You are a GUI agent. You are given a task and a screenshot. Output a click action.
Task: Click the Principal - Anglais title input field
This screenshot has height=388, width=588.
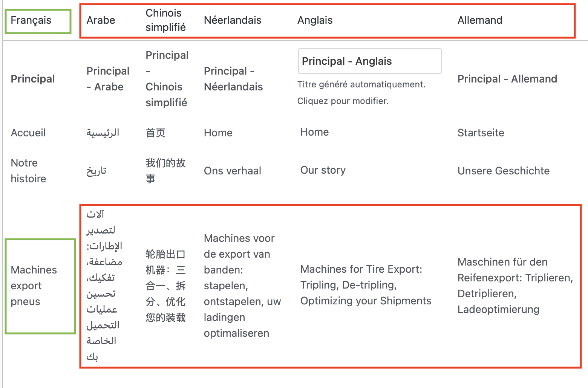[369, 61]
